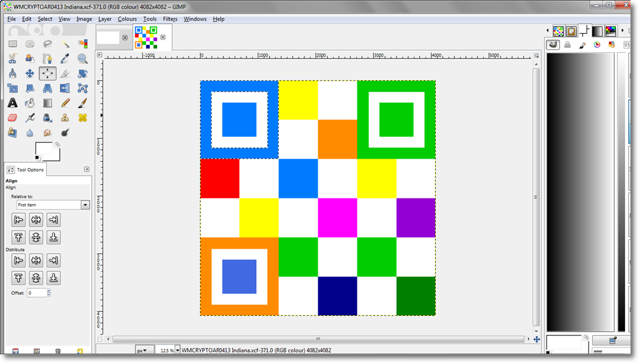Viewport: 640px width, 364px height.
Task: Align right edge of target
Action: (53, 220)
